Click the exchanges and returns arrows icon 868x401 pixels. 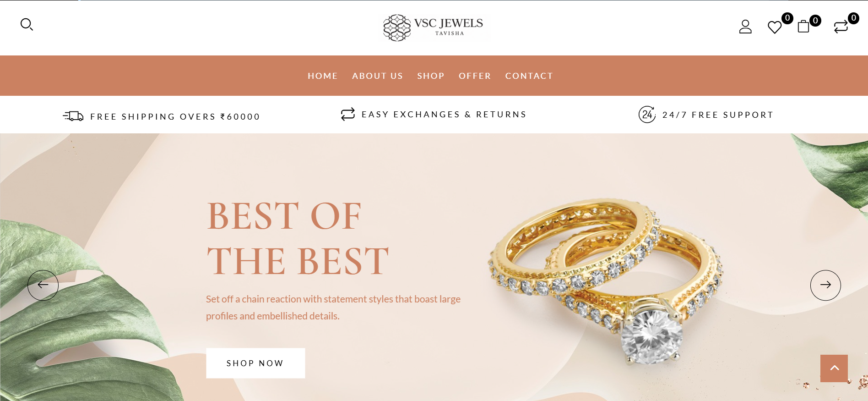[x=348, y=114]
